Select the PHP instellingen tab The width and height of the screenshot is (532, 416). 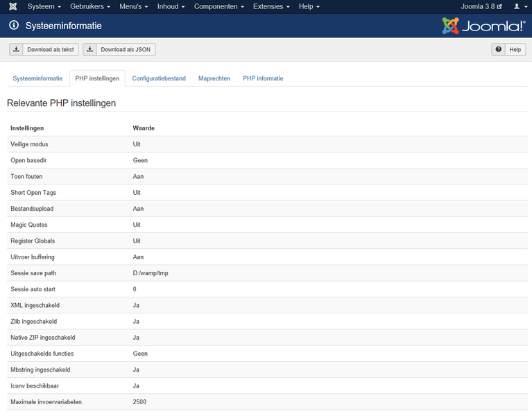[97, 78]
